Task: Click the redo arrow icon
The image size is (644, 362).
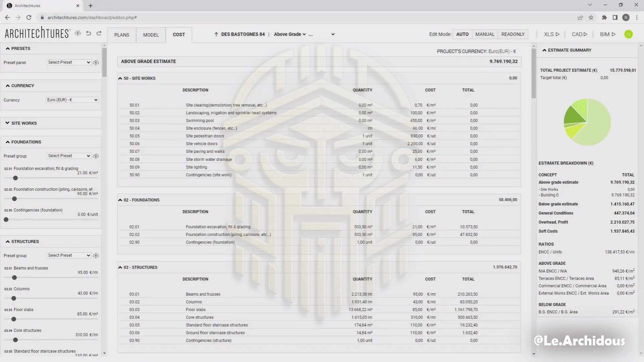Action: (x=99, y=34)
